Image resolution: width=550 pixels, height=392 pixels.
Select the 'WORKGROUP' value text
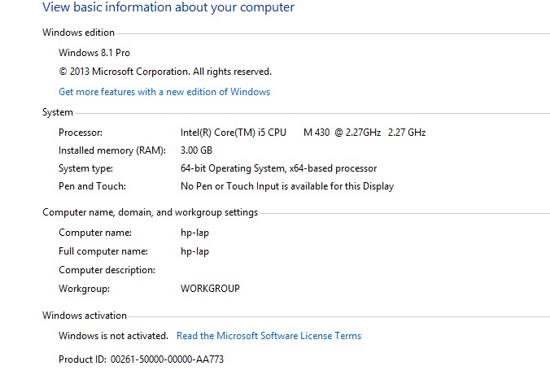[210, 289]
